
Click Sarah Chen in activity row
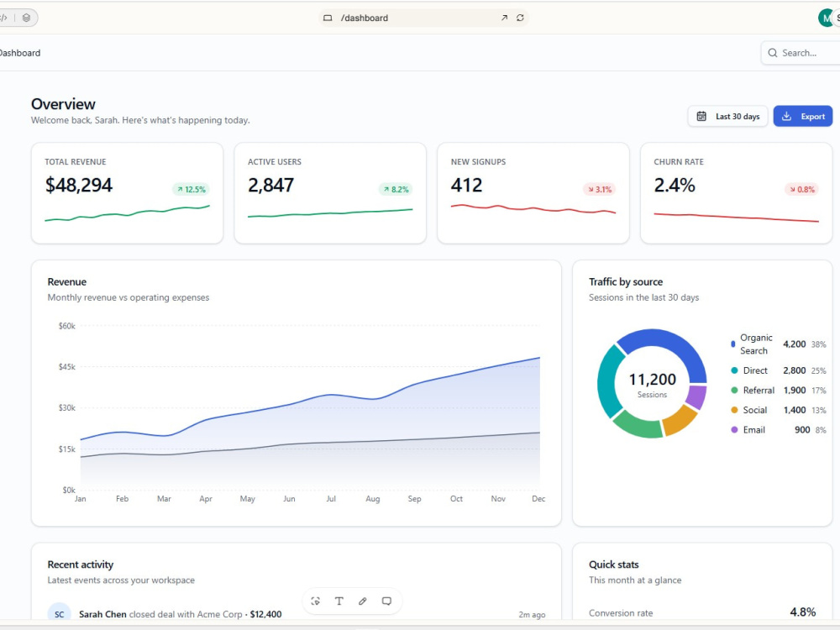click(102, 614)
